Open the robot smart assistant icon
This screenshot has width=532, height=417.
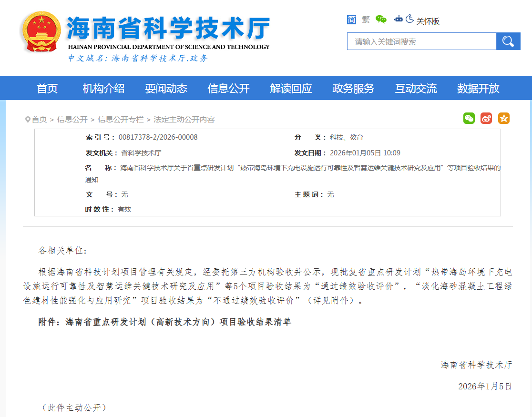point(399,19)
